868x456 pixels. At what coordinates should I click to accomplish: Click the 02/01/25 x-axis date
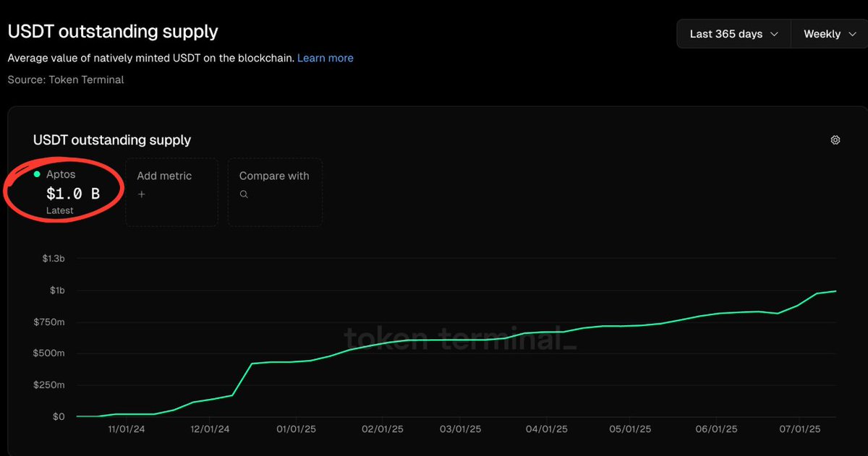pos(382,429)
